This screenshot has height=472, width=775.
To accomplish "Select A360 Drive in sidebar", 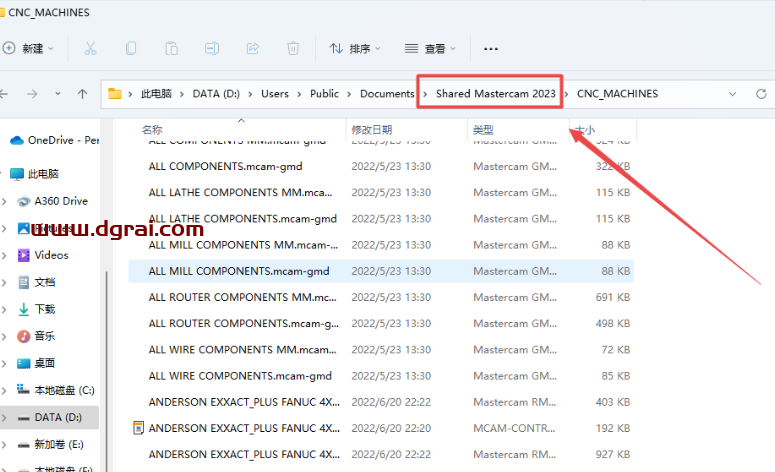I will pos(52,201).
